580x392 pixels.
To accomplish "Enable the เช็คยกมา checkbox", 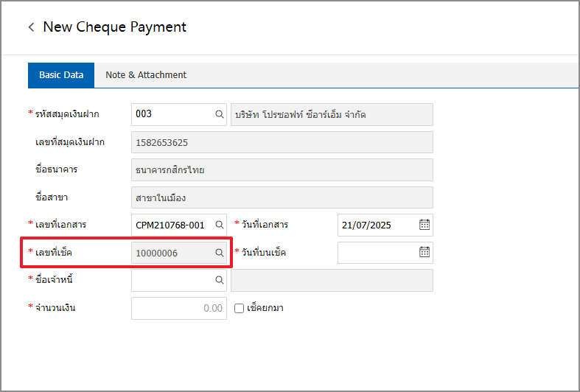I will 239,308.
